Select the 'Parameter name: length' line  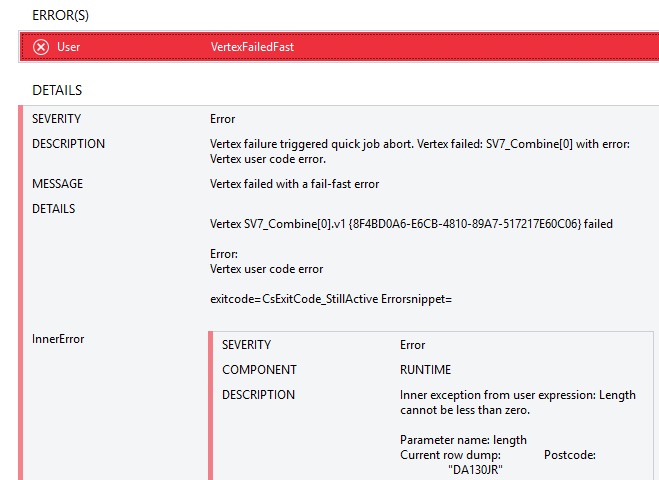(x=463, y=440)
